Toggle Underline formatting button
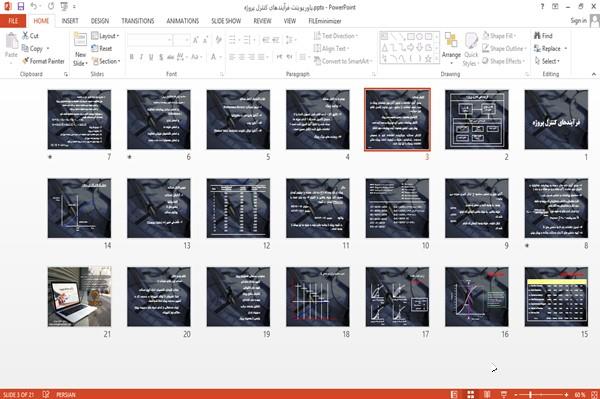 tap(151, 57)
